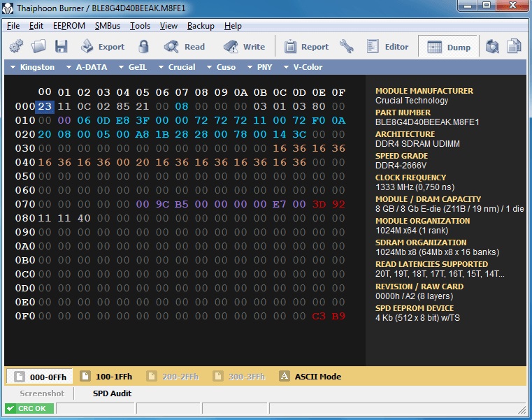Viewport: 532px width, 420px height.
Task: Save dump using floppy disk icon
Action: (x=62, y=47)
